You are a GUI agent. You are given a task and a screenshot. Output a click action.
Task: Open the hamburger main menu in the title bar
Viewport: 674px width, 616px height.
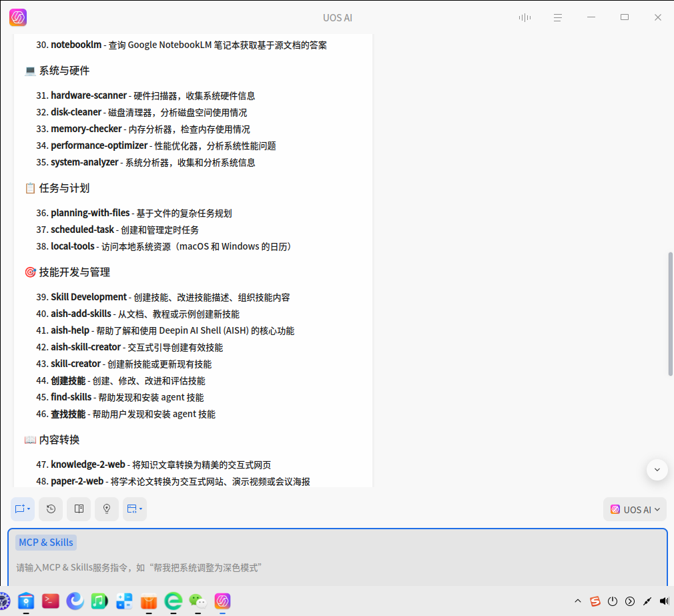pos(558,17)
